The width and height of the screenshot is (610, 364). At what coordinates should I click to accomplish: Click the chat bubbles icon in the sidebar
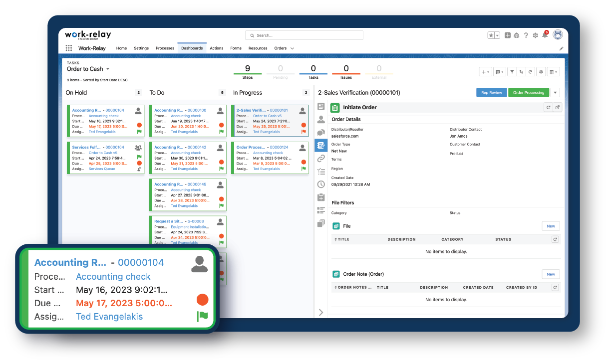(321, 132)
